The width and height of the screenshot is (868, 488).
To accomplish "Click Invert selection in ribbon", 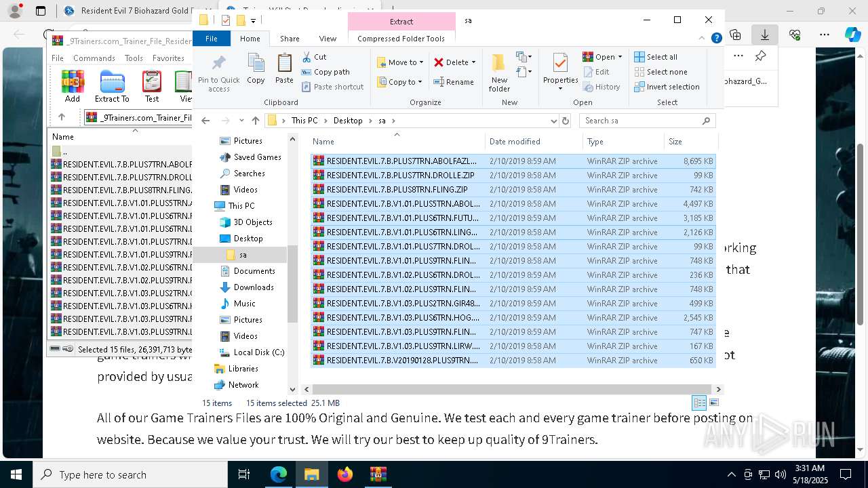I will pos(667,87).
